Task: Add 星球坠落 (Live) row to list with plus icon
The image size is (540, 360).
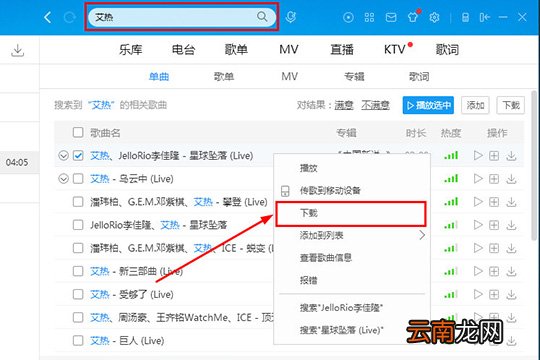Action: (x=494, y=156)
